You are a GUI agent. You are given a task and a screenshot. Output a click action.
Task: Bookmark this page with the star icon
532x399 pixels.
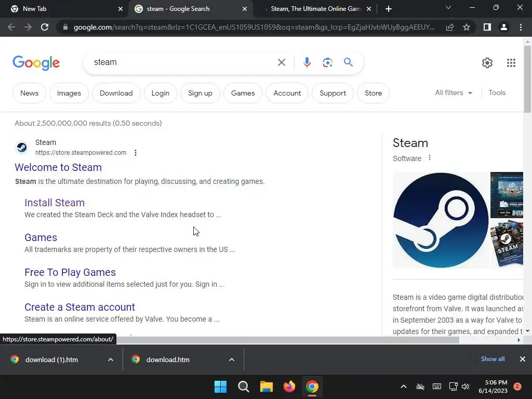(x=467, y=27)
